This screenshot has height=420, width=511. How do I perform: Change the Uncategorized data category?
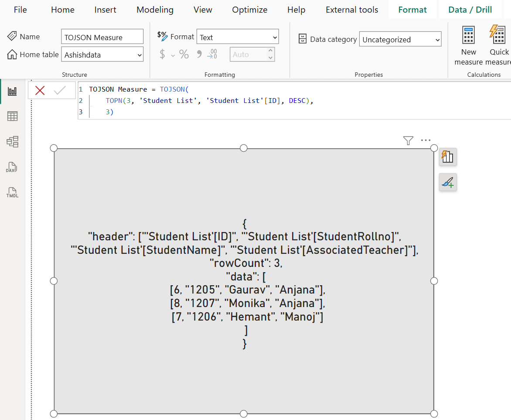(x=400, y=39)
